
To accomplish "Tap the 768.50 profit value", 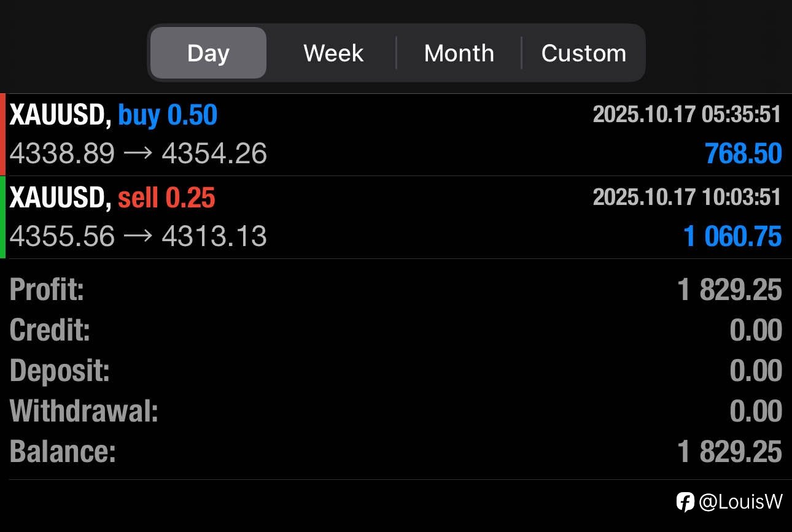I will click(x=743, y=153).
